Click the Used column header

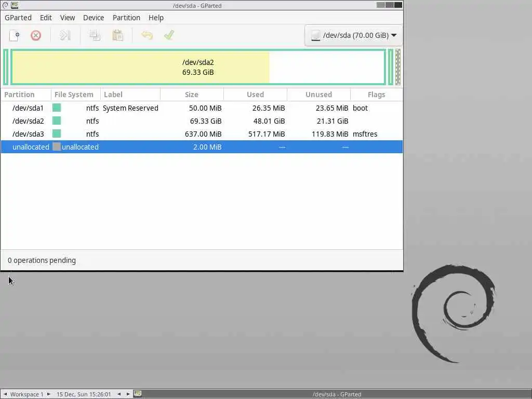(x=255, y=95)
